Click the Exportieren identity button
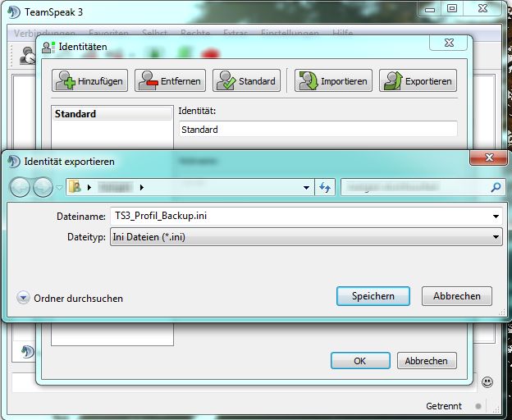512x420 pixels. click(x=418, y=80)
